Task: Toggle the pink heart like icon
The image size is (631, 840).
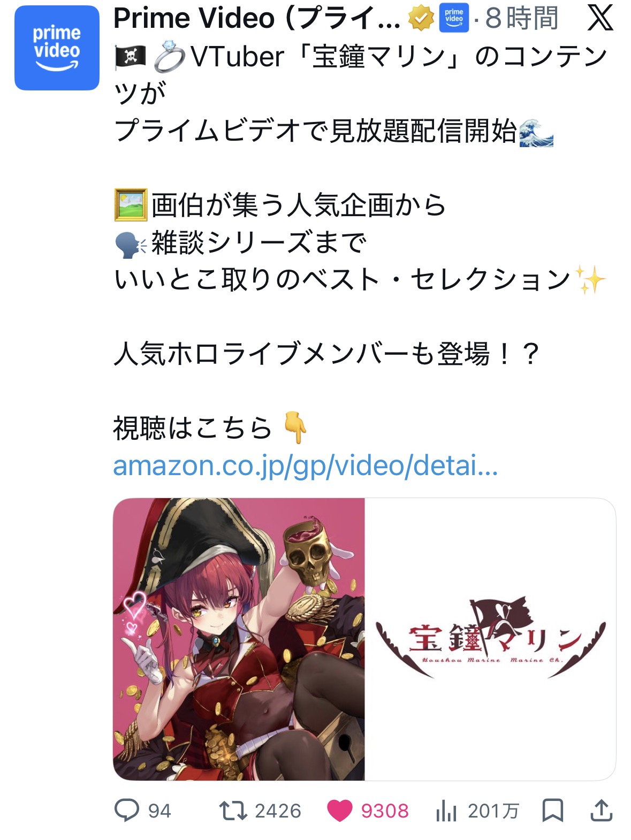Action: (x=340, y=811)
